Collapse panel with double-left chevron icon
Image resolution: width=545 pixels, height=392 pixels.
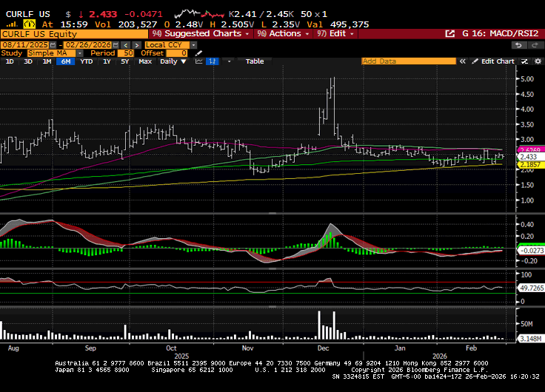click(462, 61)
